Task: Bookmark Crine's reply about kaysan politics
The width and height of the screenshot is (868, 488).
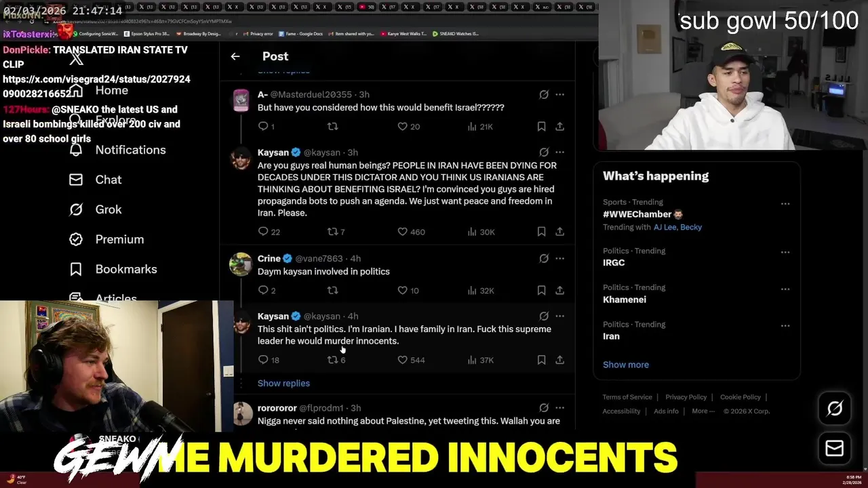Action: pyautogui.click(x=541, y=290)
